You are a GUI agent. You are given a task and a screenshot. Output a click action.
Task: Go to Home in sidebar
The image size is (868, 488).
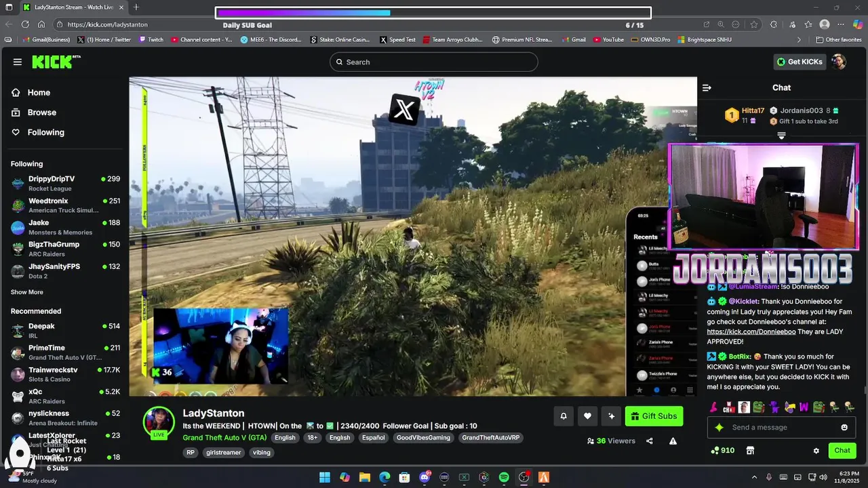click(31, 92)
